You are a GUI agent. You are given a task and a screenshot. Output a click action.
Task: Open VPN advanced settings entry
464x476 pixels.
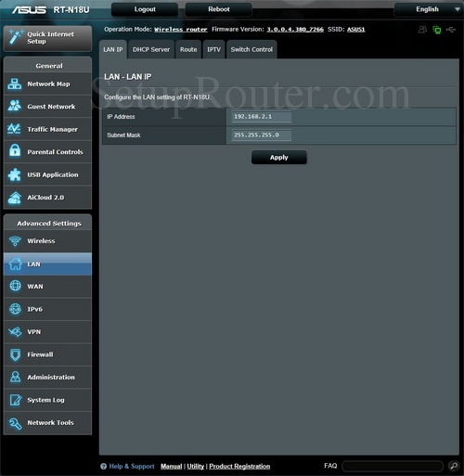(x=47, y=332)
